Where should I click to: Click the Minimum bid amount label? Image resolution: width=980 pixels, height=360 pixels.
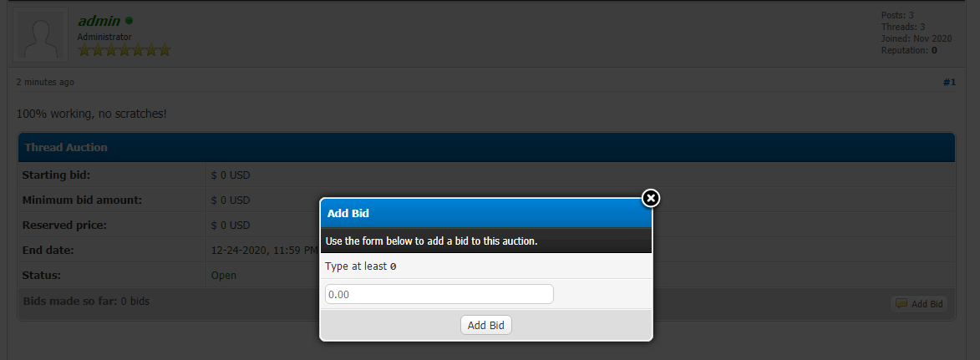pos(82,200)
